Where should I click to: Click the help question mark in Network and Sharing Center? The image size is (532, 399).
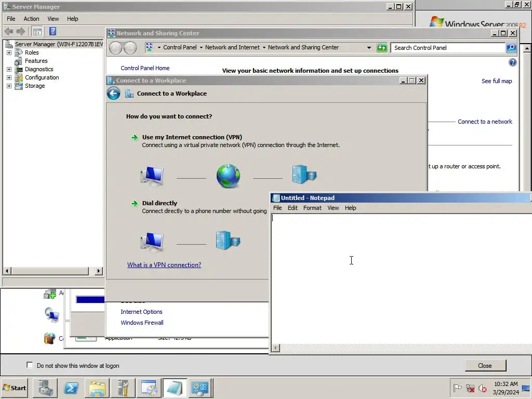[x=512, y=62]
